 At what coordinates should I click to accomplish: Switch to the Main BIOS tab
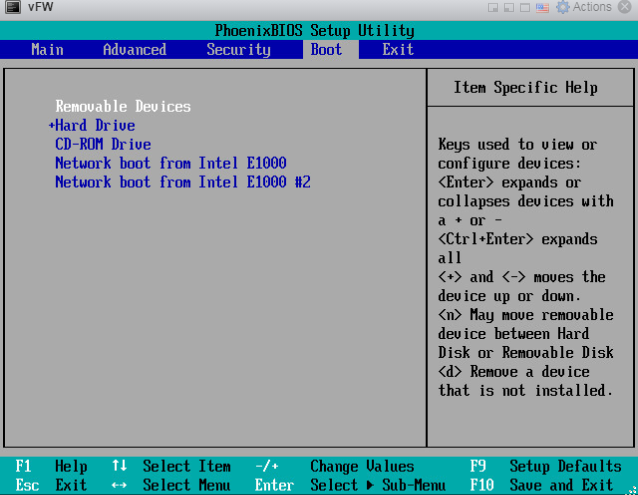47,50
